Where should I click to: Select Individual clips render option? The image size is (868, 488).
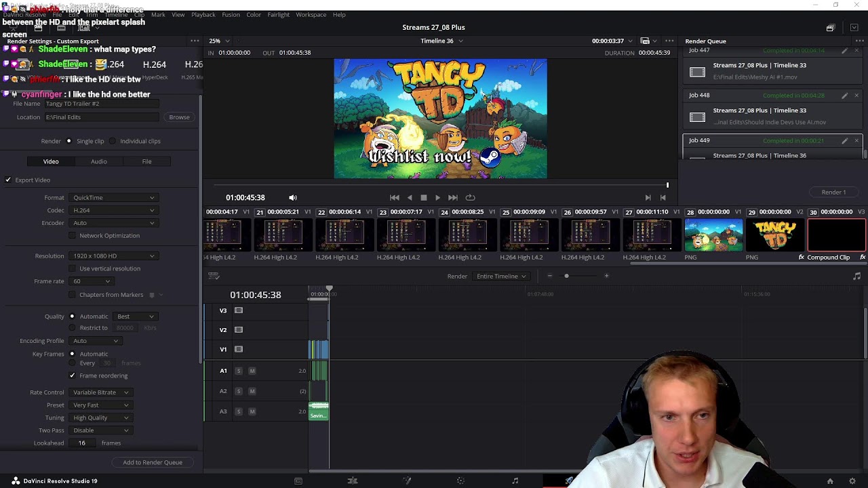pos(113,141)
